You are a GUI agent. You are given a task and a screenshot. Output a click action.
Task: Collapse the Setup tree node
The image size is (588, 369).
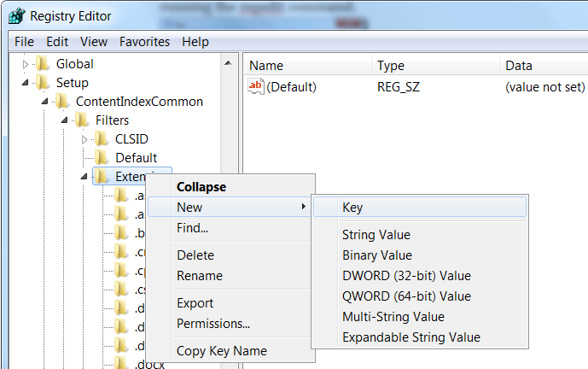point(25,83)
